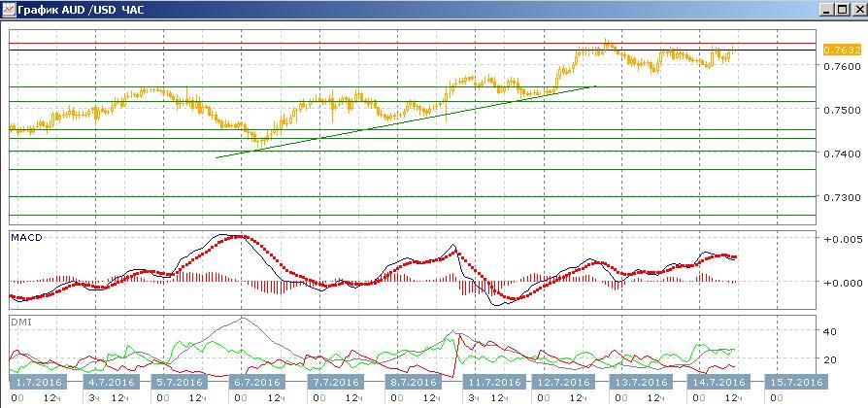Click the 14.7.2016 date marker
The height and width of the screenshot is (408, 868).
tap(718, 382)
